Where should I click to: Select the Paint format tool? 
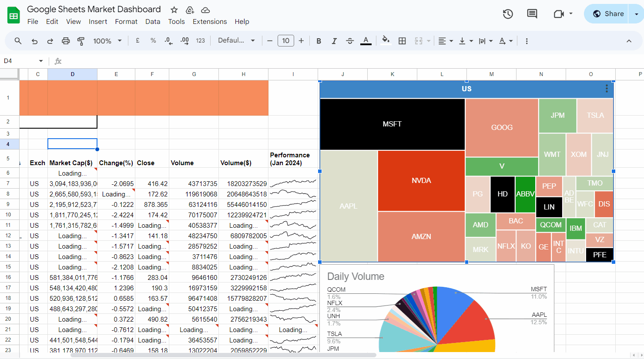coord(80,40)
